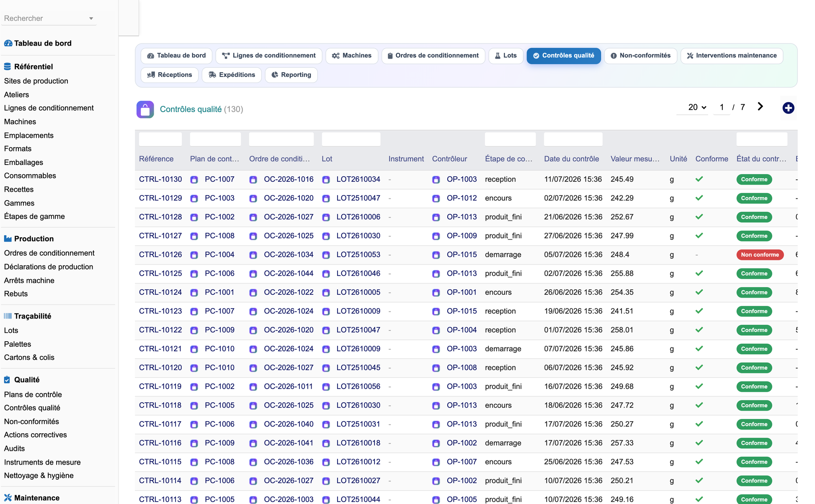Open controller link OP-1012
Image resolution: width=815 pixels, height=504 pixels.
click(462, 198)
